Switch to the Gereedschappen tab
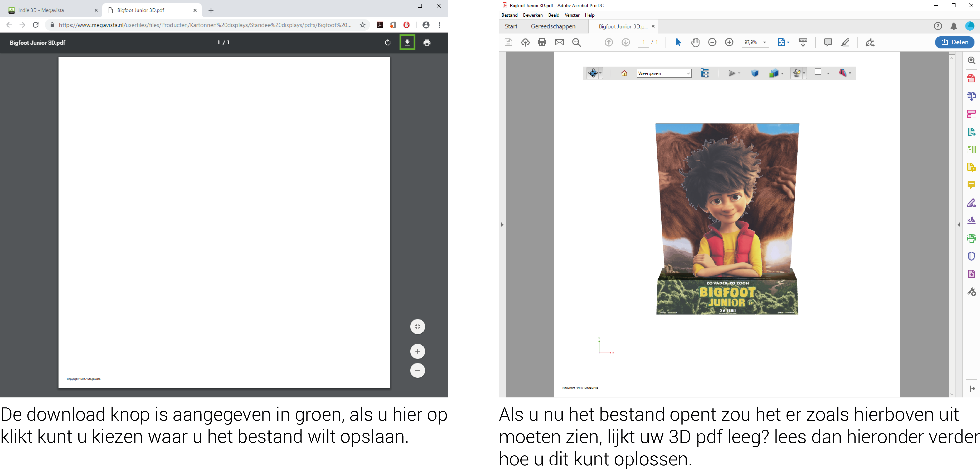The height and width of the screenshot is (474, 980). [553, 26]
